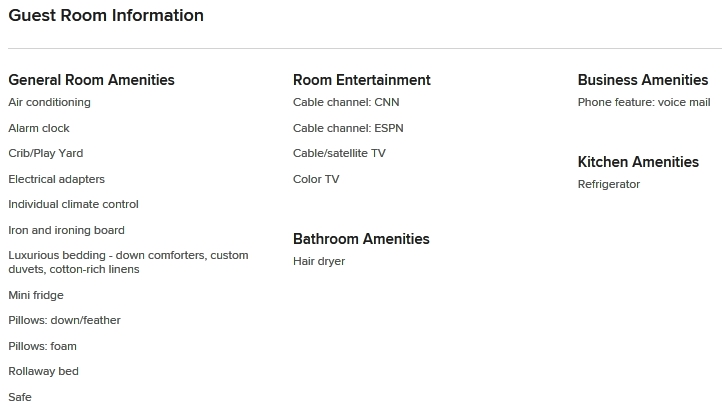Select the Mini fridge item
Image resolution: width=722 pixels, height=408 pixels.
tap(36, 295)
